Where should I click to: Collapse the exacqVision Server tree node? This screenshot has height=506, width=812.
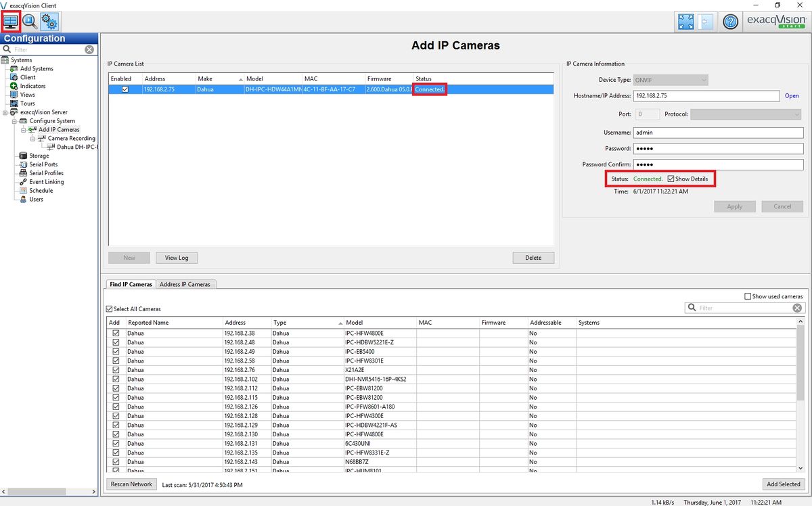[x=5, y=112]
